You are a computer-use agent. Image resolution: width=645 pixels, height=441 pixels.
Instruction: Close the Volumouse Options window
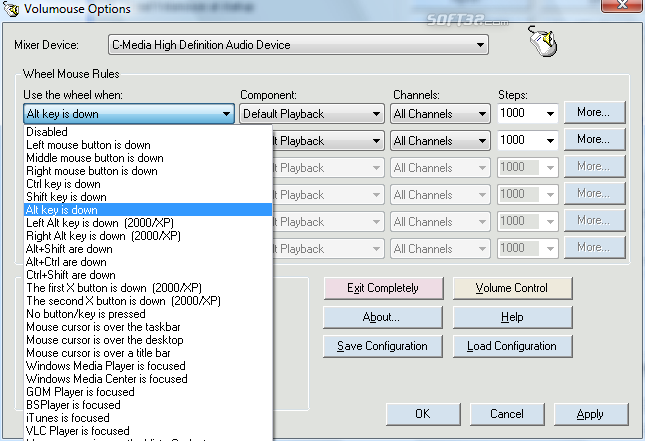click(622, 6)
